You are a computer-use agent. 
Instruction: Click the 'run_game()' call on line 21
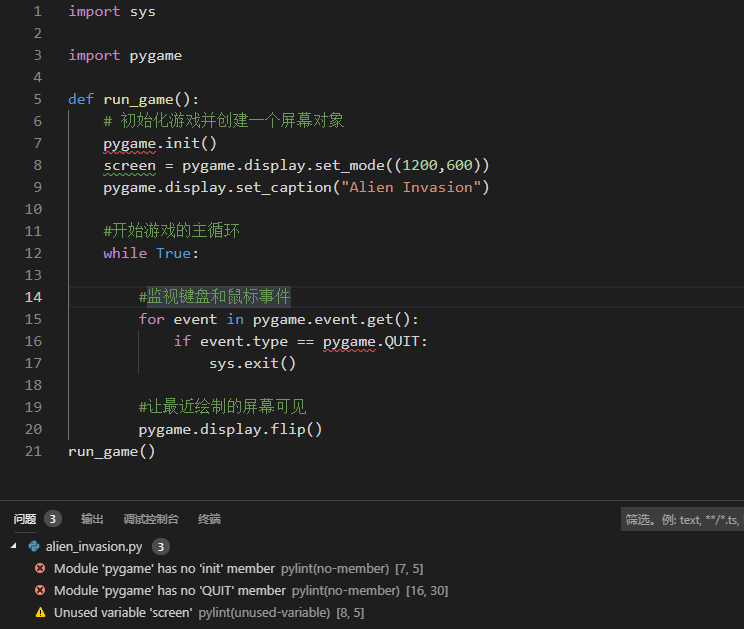[x=112, y=451]
